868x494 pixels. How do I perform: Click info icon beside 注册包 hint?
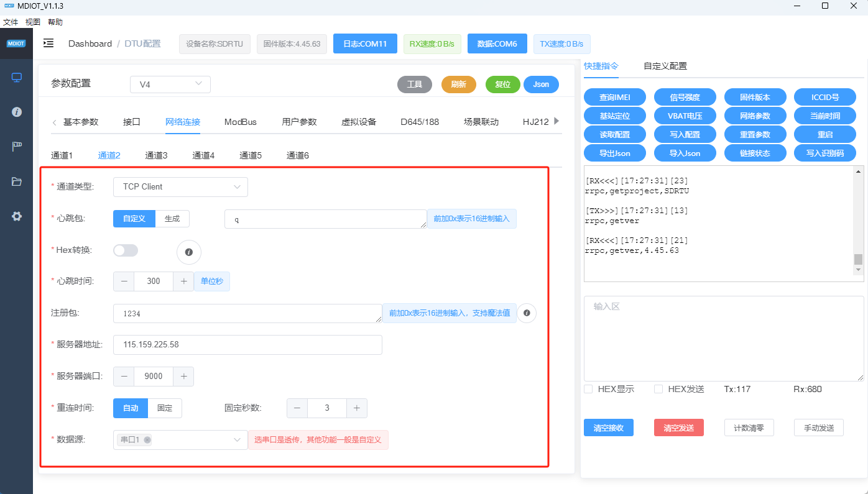527,313
